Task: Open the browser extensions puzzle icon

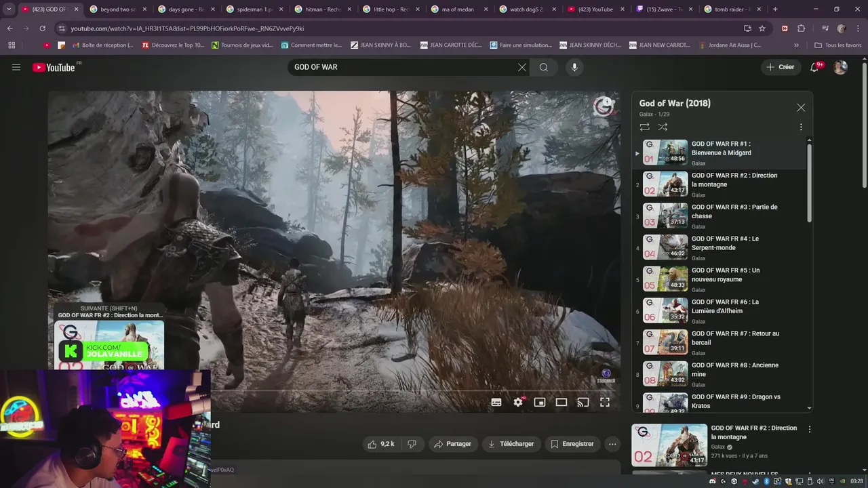Action: (802, 28)
